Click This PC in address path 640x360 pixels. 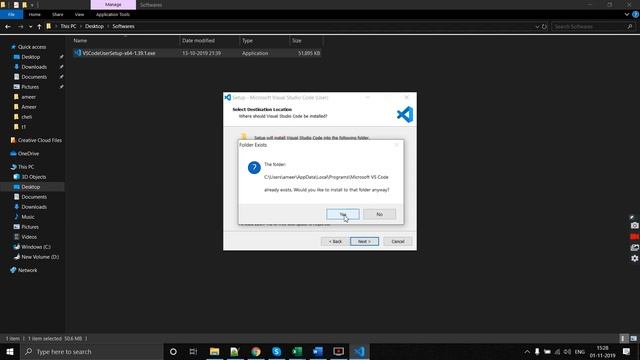point(68,26)
